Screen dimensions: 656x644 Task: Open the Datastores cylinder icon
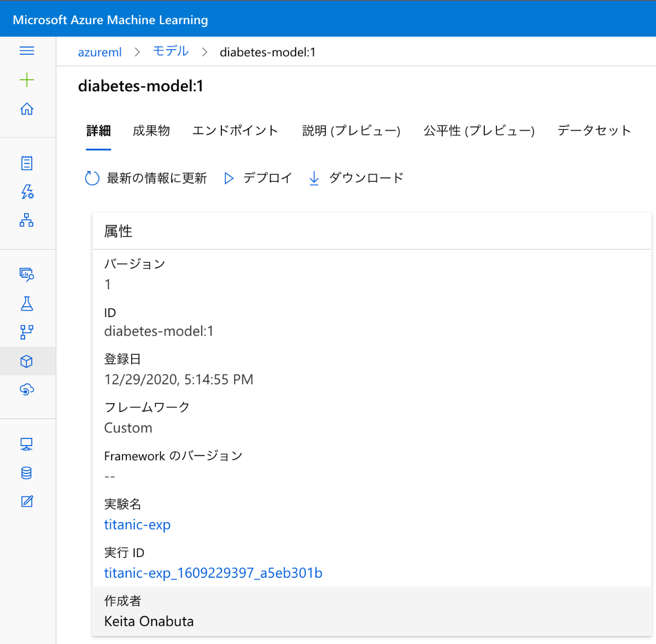click(27, 473)
